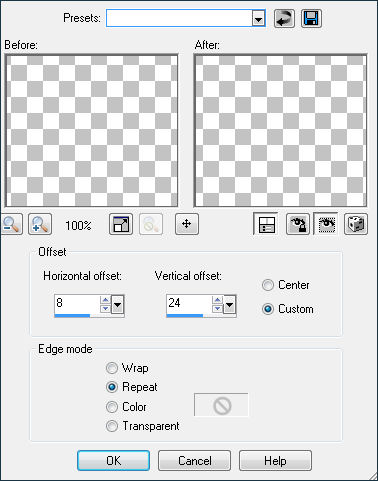Click the Cancel button

click(194, 461)
